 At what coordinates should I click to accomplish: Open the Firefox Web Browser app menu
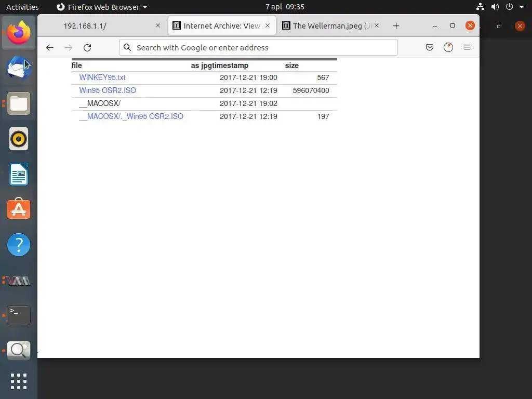click(x=102, y=7)
